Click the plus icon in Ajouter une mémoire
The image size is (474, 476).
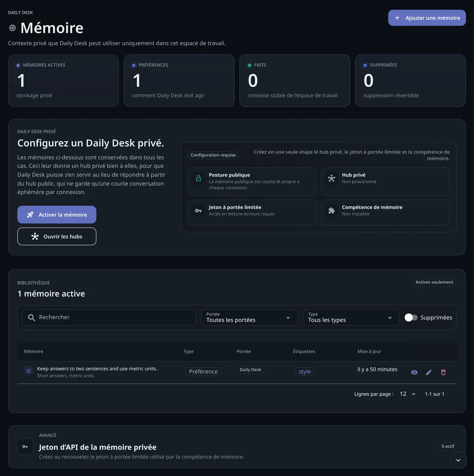397,18
